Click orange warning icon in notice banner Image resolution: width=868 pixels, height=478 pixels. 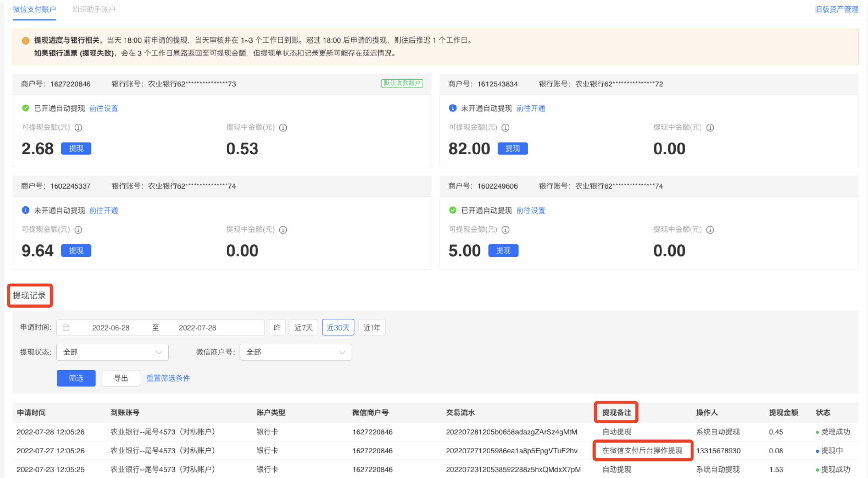point(25,40)
